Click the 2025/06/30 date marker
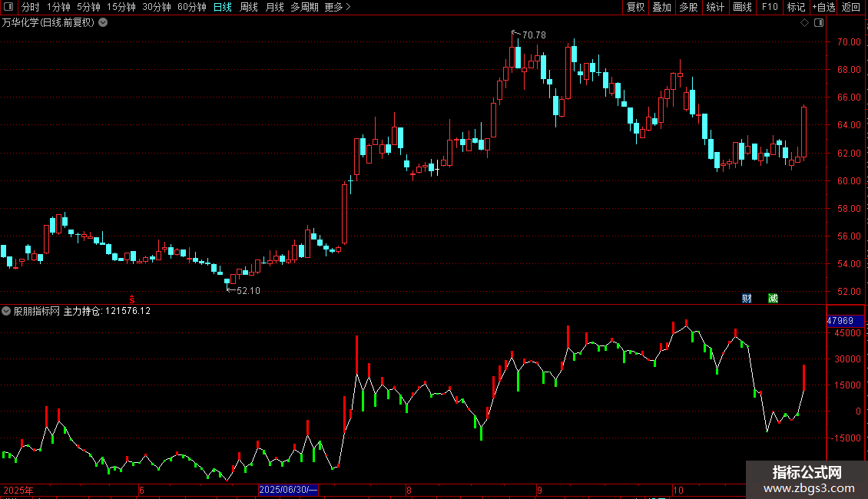 [288, 490]
